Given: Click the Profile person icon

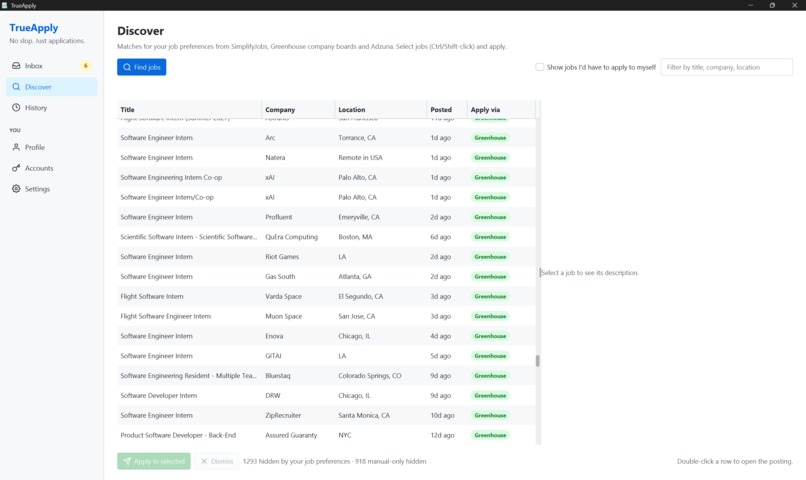Looking at the screenshot, I should point(16,147).
